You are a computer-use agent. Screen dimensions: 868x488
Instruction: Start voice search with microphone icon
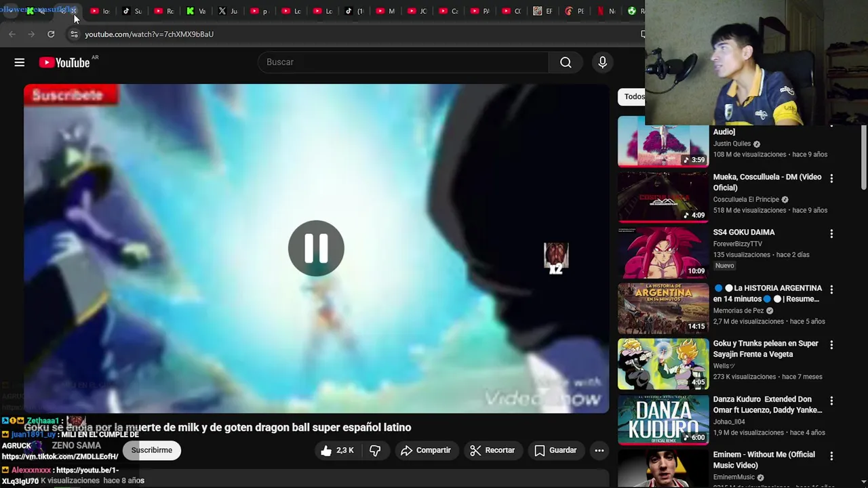[602, 62]
